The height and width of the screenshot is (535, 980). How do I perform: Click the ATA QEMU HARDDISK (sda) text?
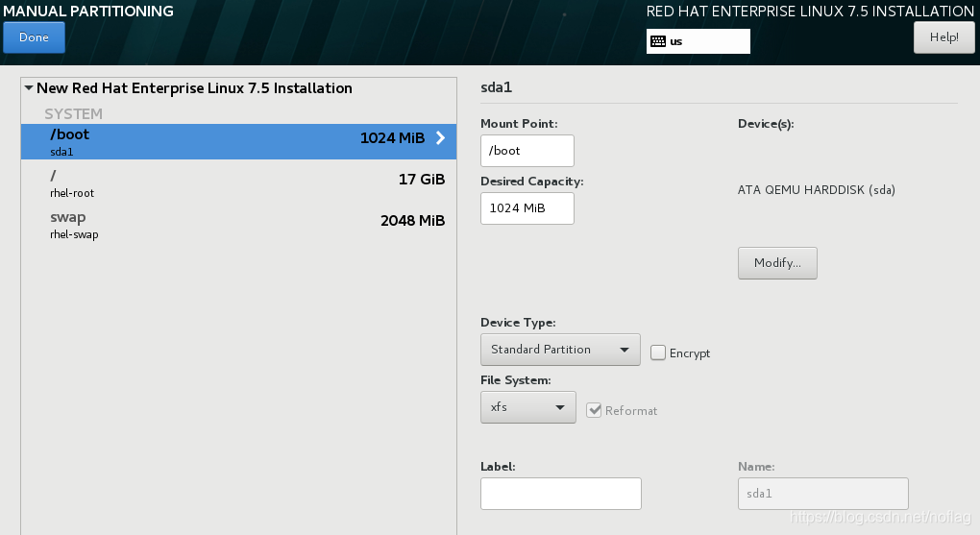(817, 190)
